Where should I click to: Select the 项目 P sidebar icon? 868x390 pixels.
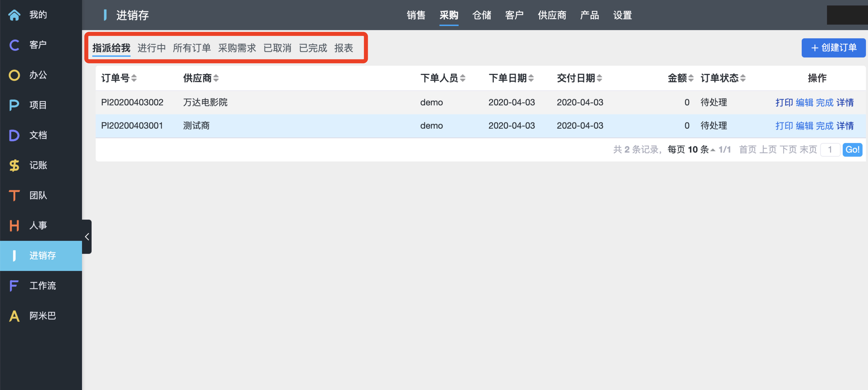click(14, 105)
